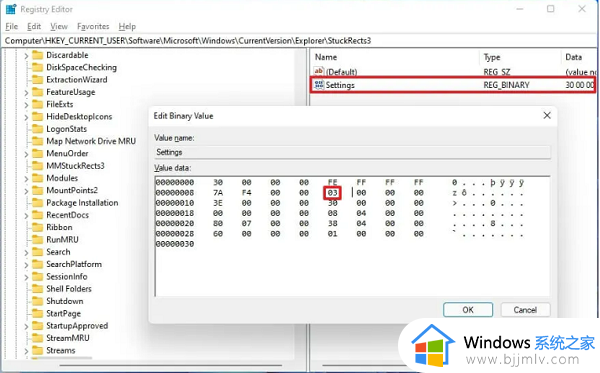The height and width of the screenshot is (373, 600).
Task: Open the Edit menu
Action: pos(34,26)
